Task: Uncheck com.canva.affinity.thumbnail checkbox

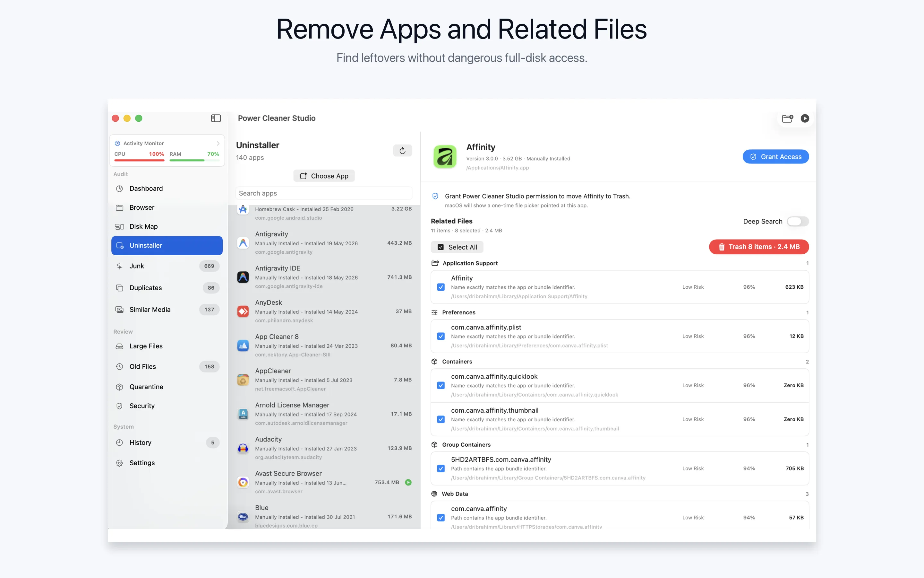Action: (441, 419)
